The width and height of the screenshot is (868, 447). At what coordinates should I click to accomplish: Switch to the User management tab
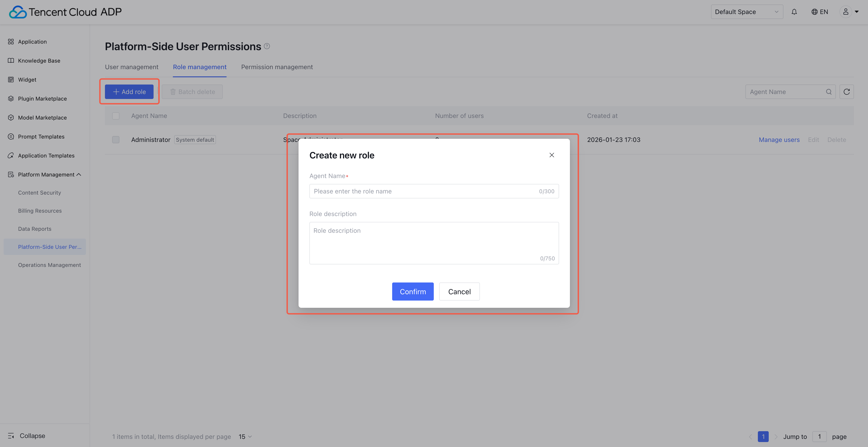pyautogui.click(x=131, y=67)
